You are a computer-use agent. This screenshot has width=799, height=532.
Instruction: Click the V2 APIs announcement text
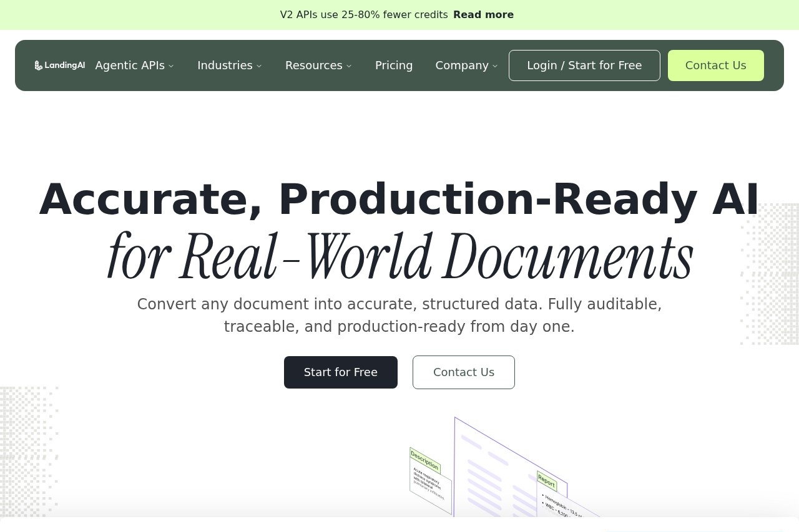[x=364, y=15]
